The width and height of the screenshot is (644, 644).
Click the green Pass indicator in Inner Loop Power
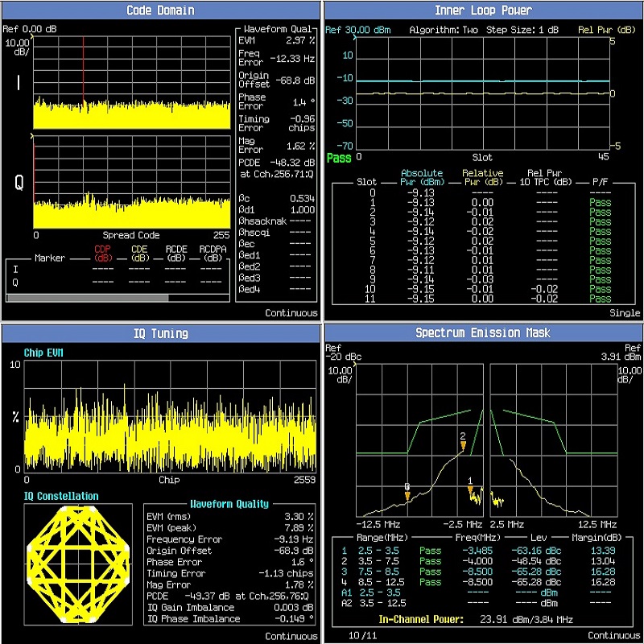pyautogui.click(x=339, y=158)
